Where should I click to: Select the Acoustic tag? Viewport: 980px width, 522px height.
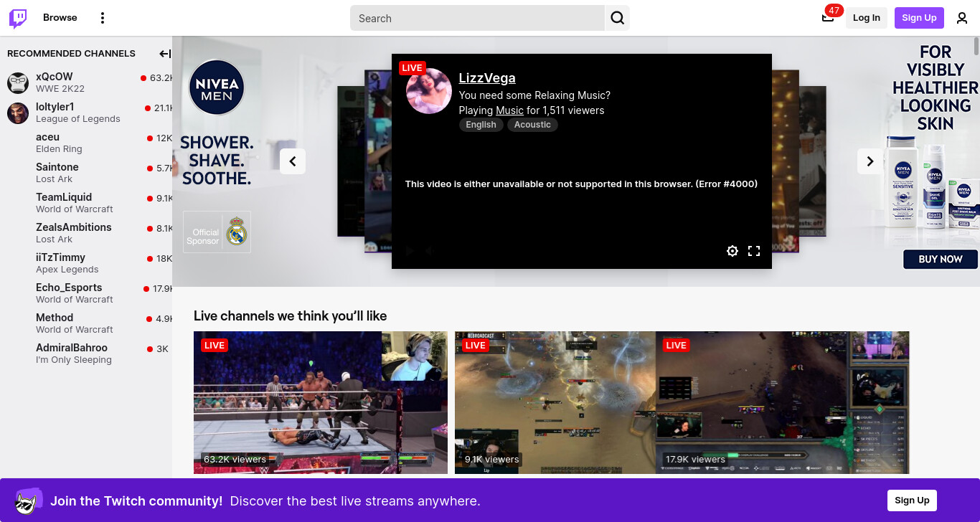coord(532,125)
